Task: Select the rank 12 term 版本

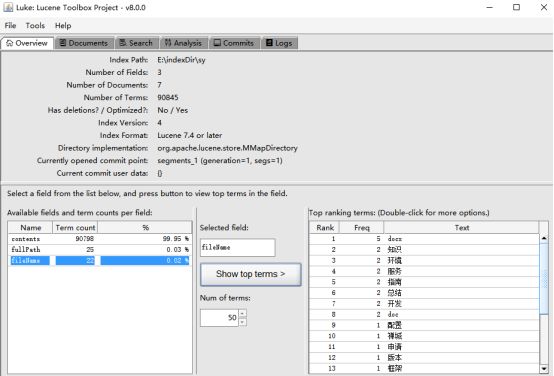Action: [424, 358]
